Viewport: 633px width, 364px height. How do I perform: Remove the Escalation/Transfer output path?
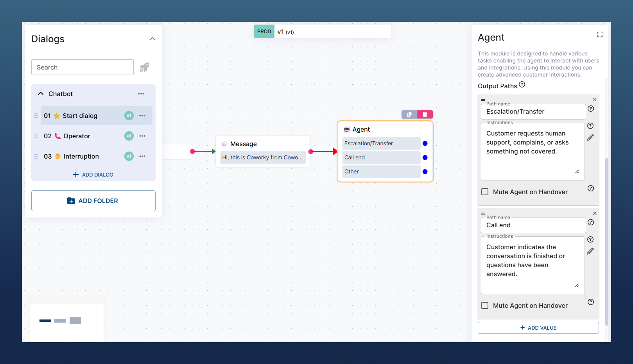[x=595, y=100]
